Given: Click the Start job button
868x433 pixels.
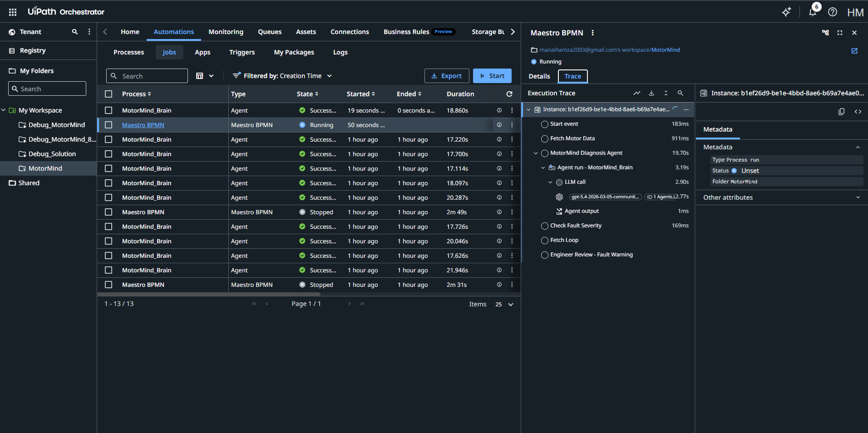Looking at the screenshot, I should [x=492, y=76].
